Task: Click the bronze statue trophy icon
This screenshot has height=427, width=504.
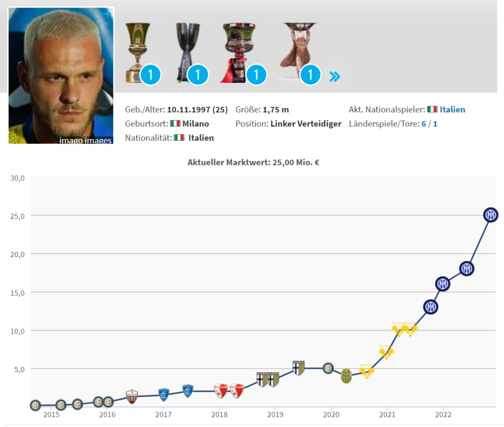Action: (297, 51)
